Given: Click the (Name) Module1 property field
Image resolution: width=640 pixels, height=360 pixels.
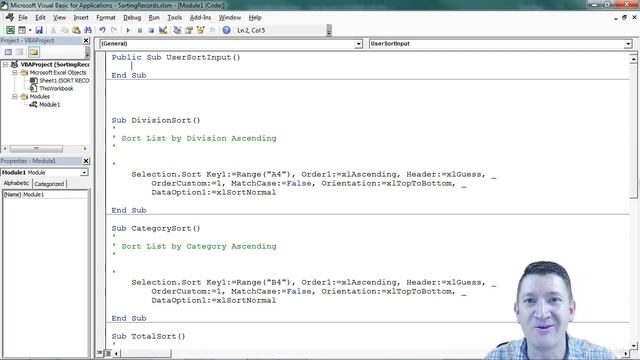Looking at the screenshot, I should pos(45,195).
